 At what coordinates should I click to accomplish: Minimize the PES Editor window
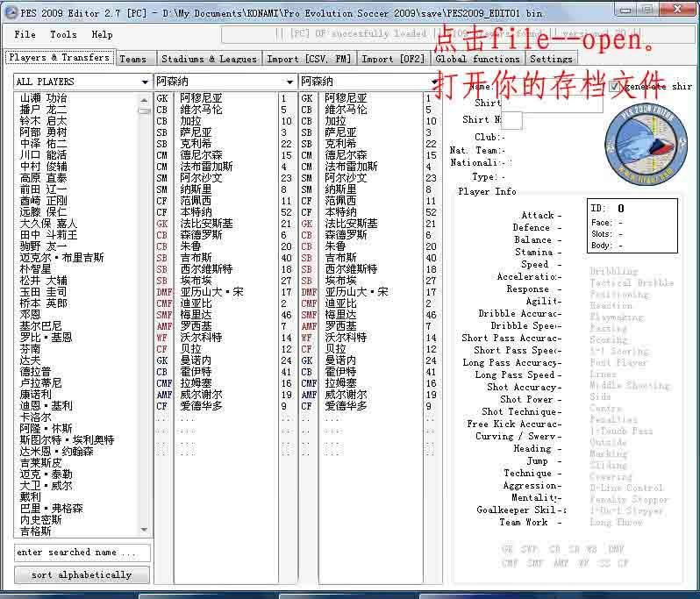625,9
